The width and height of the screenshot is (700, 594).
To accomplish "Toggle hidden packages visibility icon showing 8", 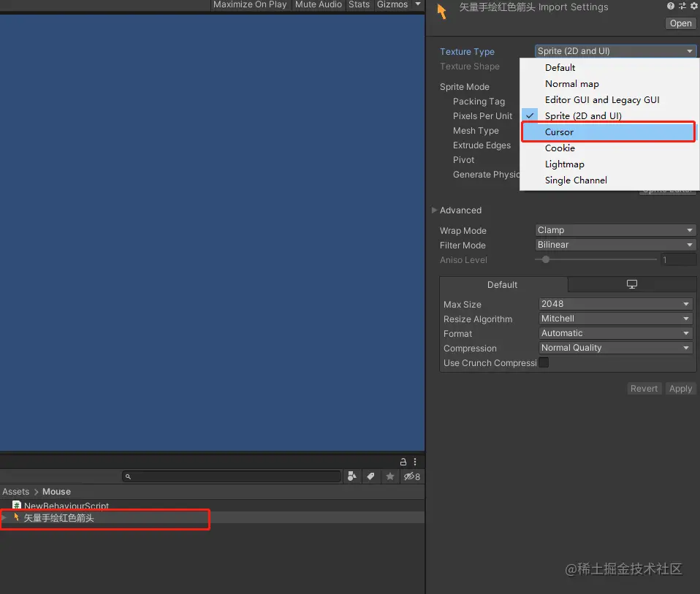I will 411,476.
